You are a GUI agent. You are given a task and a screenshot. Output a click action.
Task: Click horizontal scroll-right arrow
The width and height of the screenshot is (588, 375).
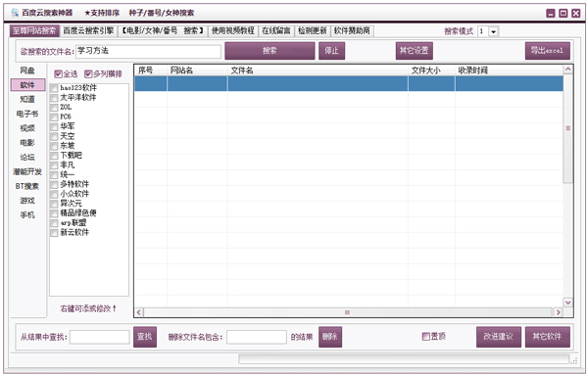click(x=559, y=312)
